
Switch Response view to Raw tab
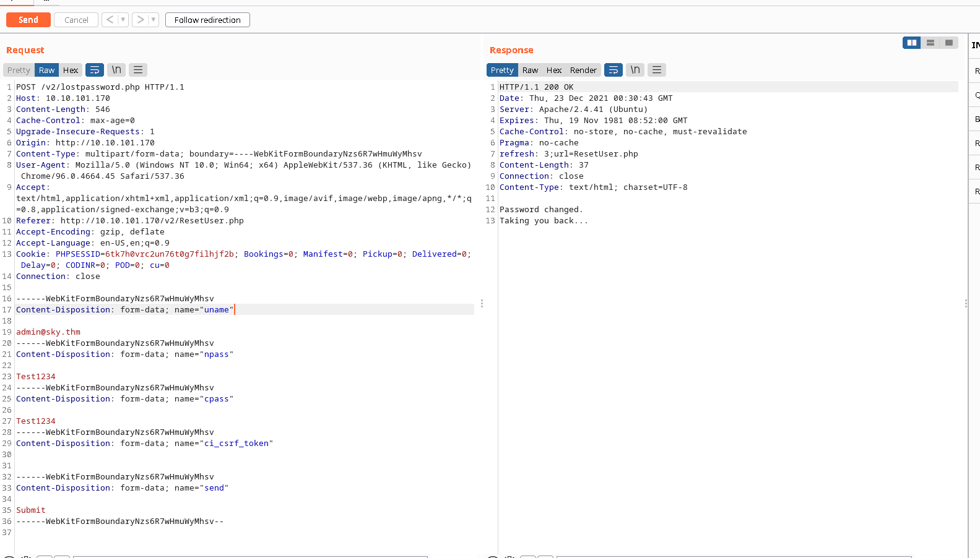530,70
